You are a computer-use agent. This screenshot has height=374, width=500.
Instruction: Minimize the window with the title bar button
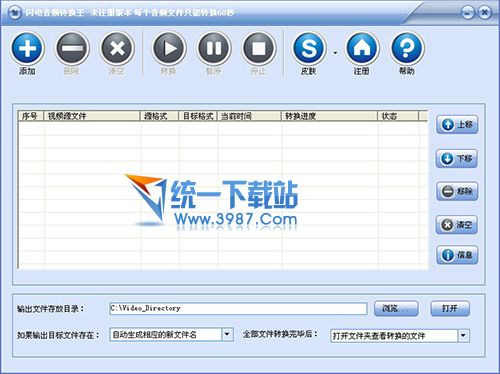tap(468, 13)
